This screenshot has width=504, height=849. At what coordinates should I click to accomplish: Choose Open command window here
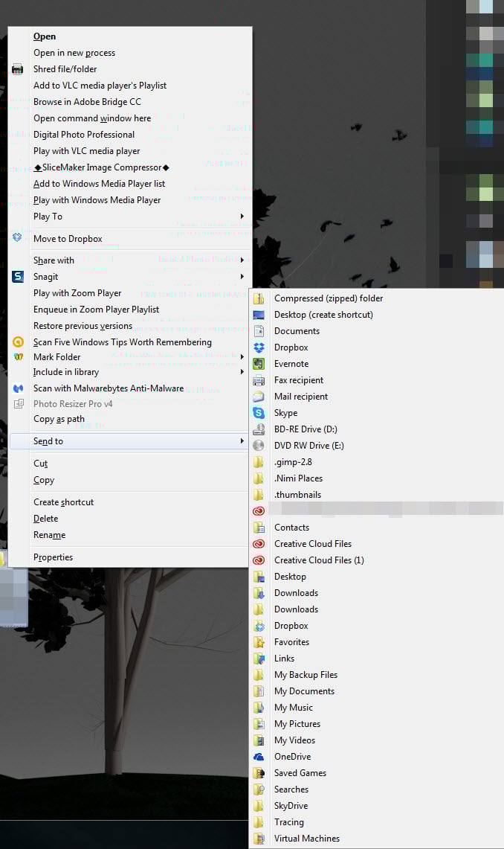pos(92,118)
